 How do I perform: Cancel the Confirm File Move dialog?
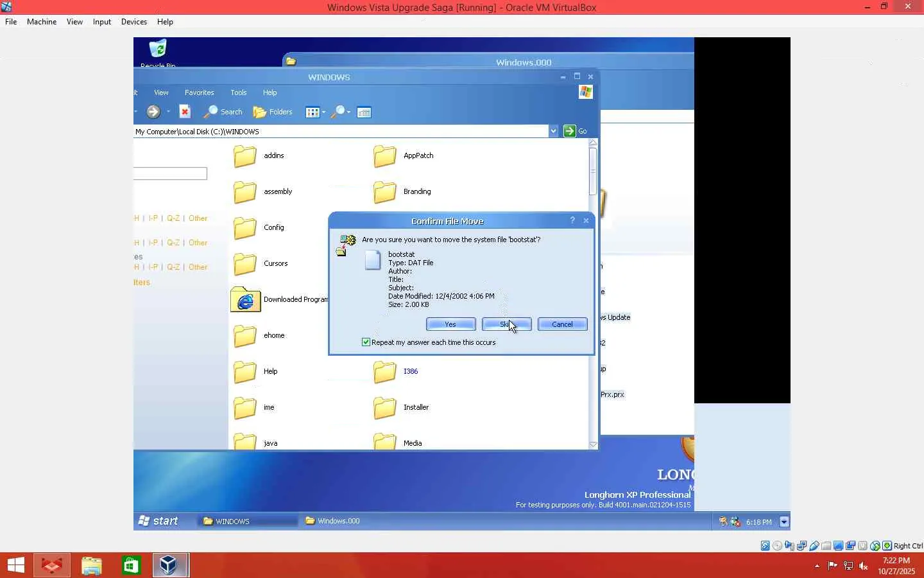(x=563, y=324)
